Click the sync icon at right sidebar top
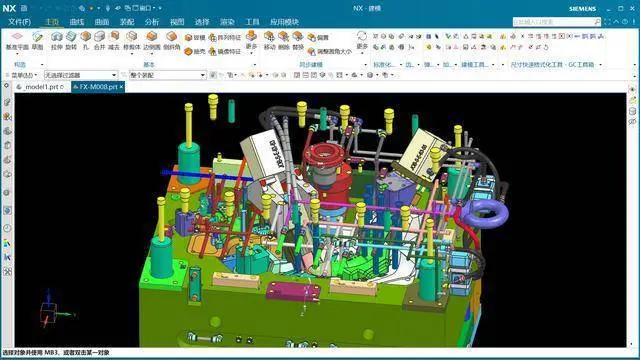 tap(632, 89)
